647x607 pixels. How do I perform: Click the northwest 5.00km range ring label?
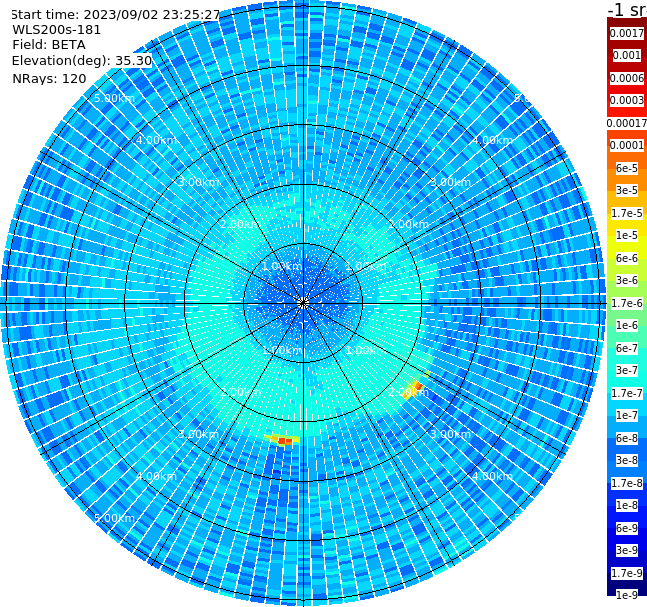click(114, 98)
